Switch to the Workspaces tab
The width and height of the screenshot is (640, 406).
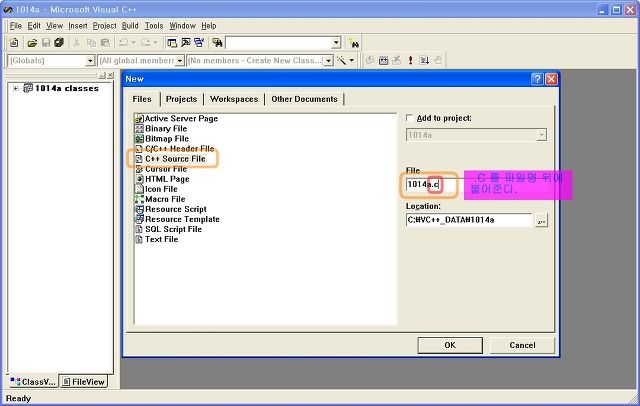[234, 99]
